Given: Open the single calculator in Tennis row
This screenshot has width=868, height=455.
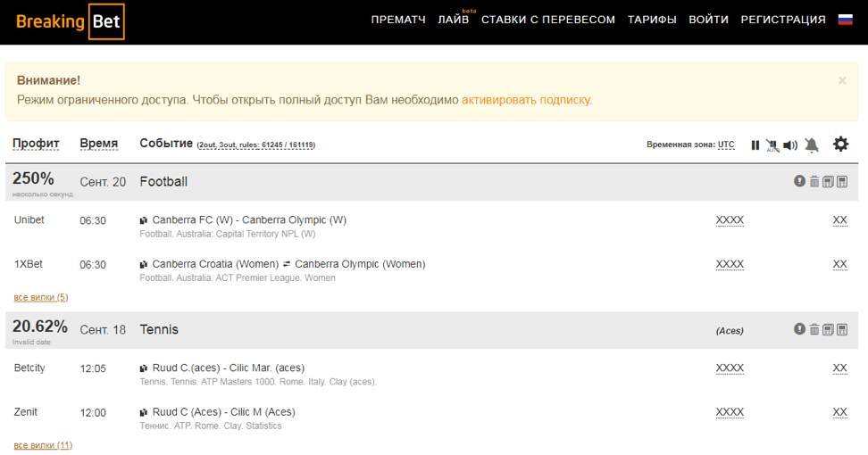Looking at the screenshot, I should 842,329.
